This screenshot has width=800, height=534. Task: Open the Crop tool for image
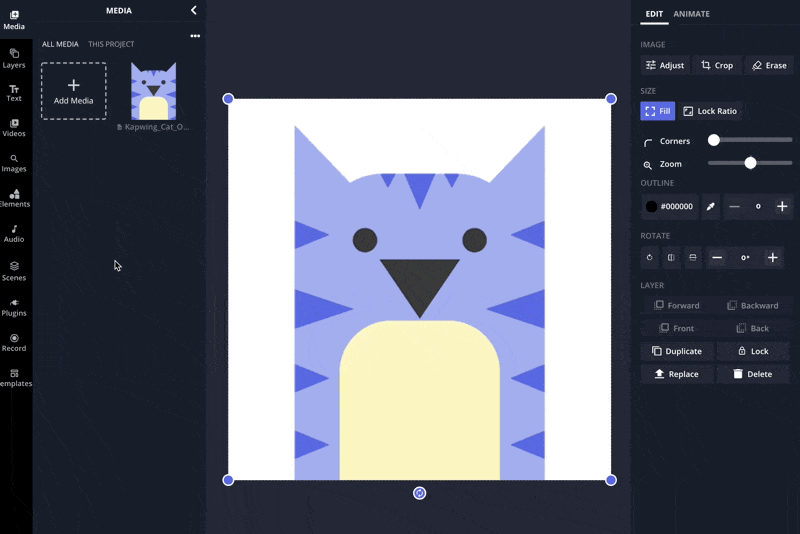pos(716,65)
